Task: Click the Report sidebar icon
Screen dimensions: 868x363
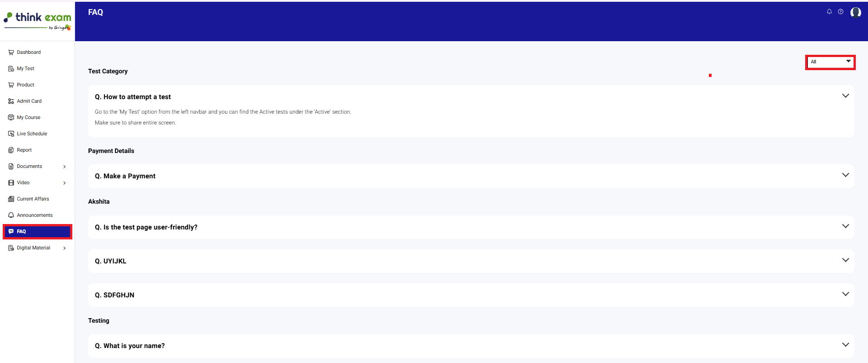Action: coord(11,150)
